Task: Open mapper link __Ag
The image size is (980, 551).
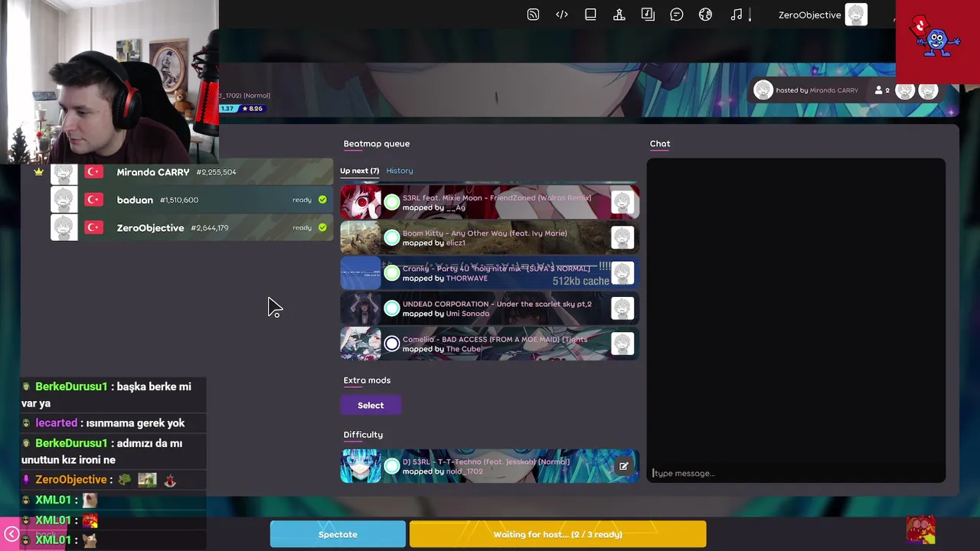Action: tap(456, 207)
